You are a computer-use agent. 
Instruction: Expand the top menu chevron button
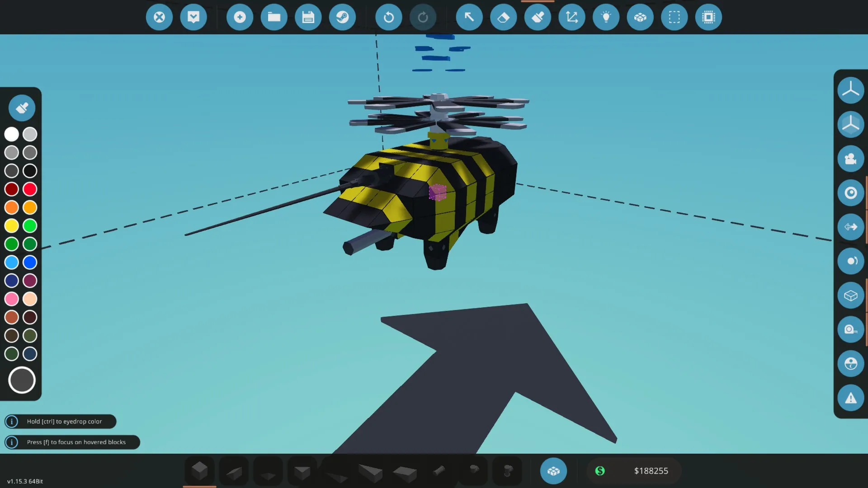click(x=193, y=17)
